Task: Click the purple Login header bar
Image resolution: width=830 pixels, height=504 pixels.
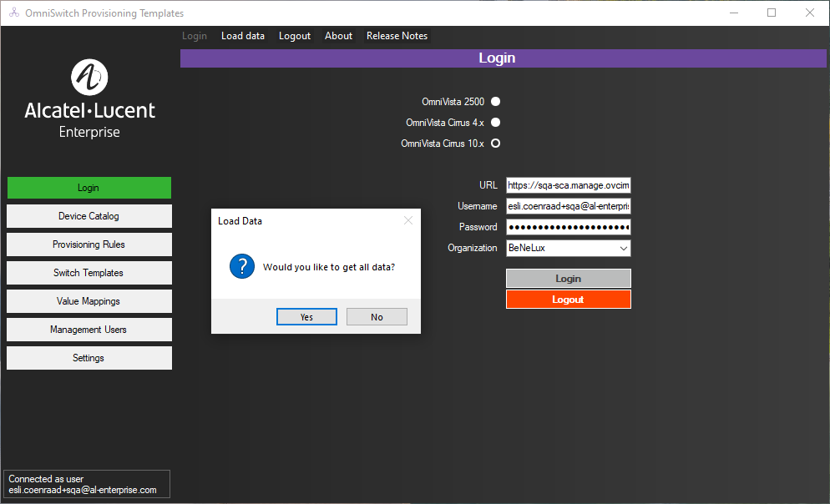Action: coord(503,58)
